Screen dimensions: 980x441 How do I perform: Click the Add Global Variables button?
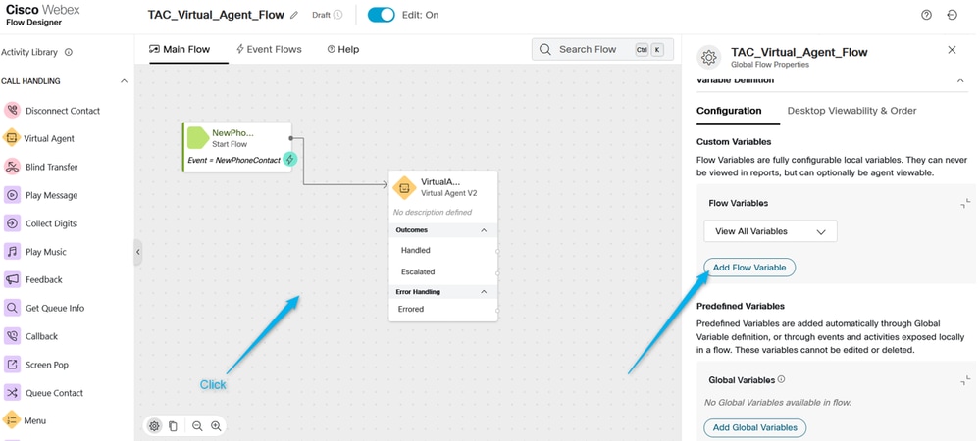(755, 428)
